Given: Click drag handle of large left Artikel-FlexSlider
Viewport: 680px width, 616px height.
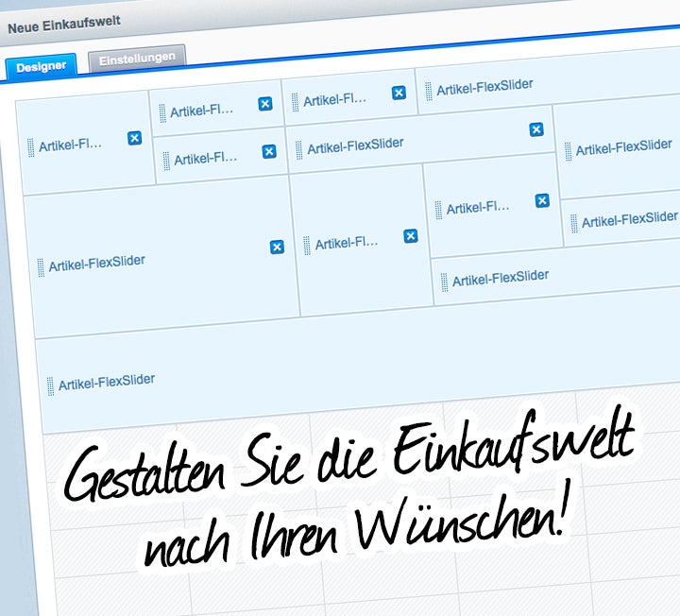Looking at the screenshot, I should (x=41, y=267).
